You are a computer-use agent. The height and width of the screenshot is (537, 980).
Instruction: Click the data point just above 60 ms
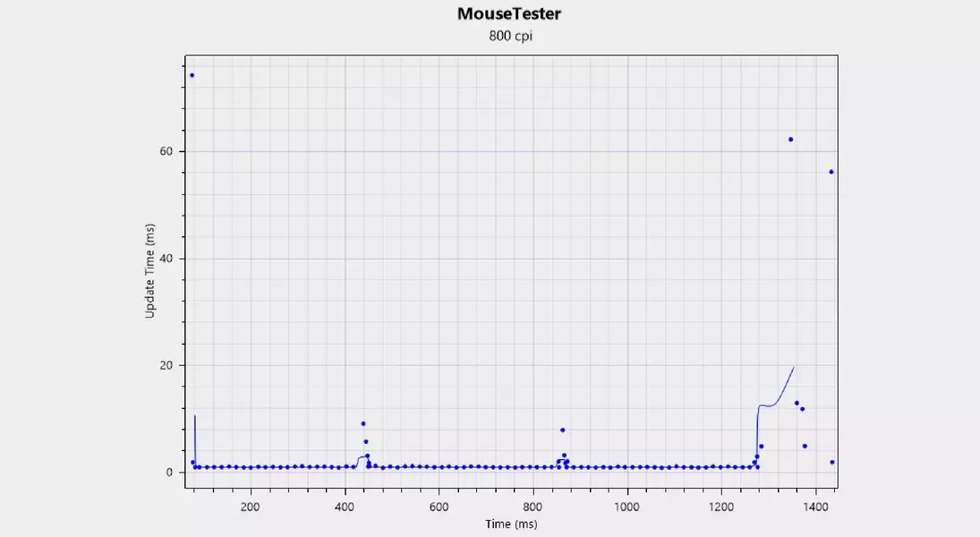click(x=790, y=140)
